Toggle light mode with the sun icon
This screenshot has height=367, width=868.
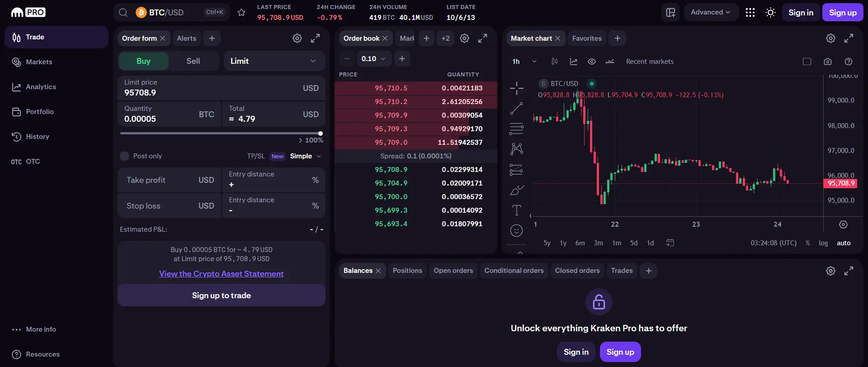pyautogui.click(x=770, y=12)
